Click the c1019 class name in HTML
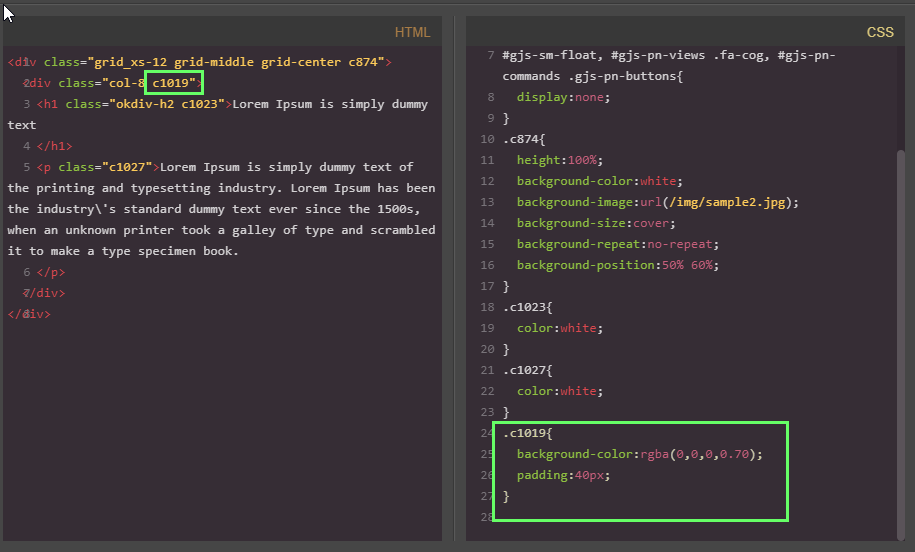Viewport: 915px width, 552px height. [170, 83]
